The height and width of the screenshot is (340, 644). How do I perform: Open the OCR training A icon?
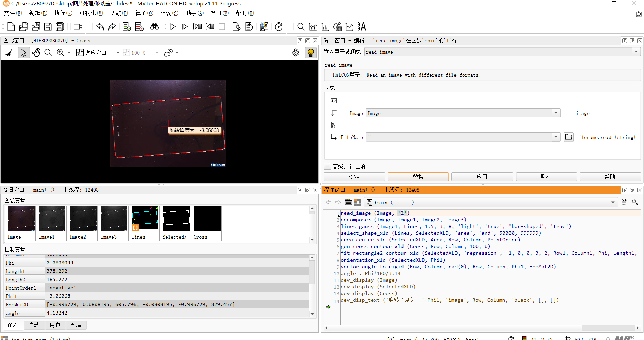click(362, 26)
